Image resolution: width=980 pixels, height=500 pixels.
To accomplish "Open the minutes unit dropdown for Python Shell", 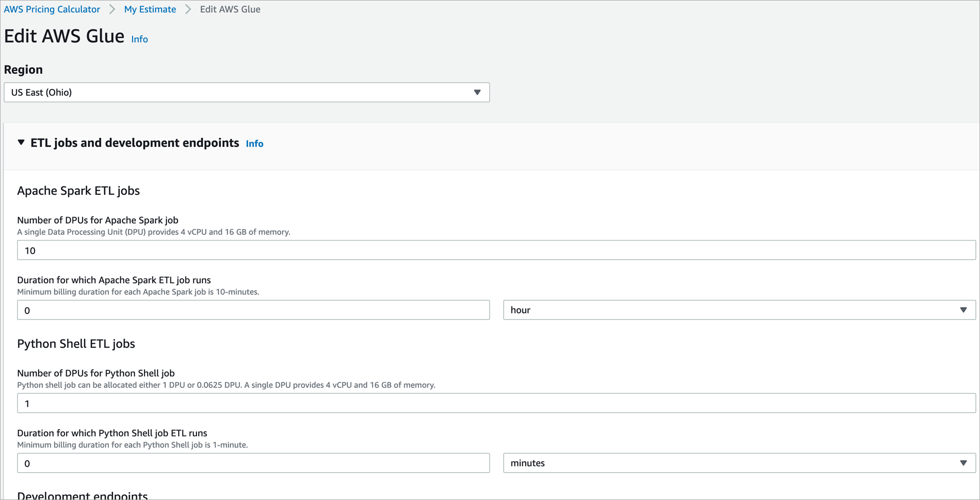I will pos(739,463).
